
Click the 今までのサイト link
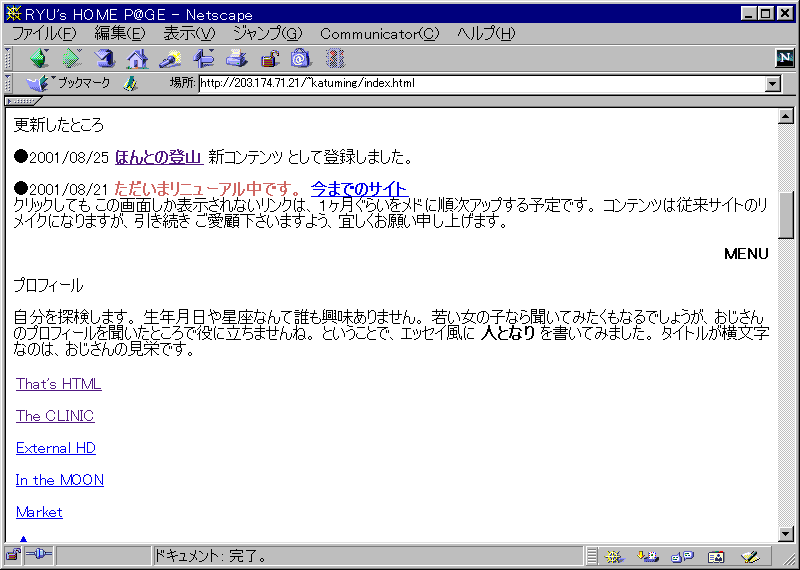tap(359, 189)
